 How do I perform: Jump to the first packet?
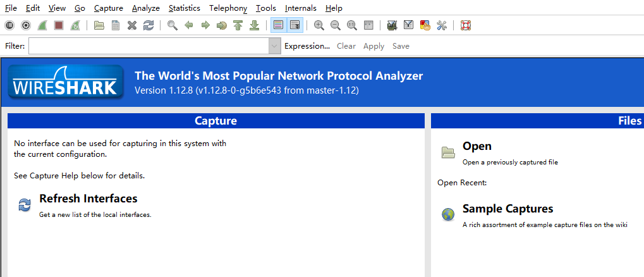pos(238,25)
